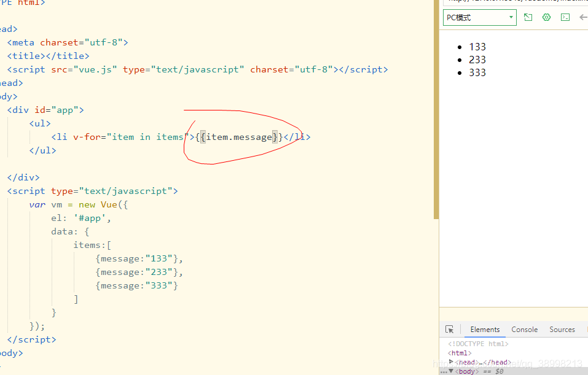This screenshot has width=588, height=375.
Task: Open the PC模式 device mode dropdown
Action: pos(480,18)
